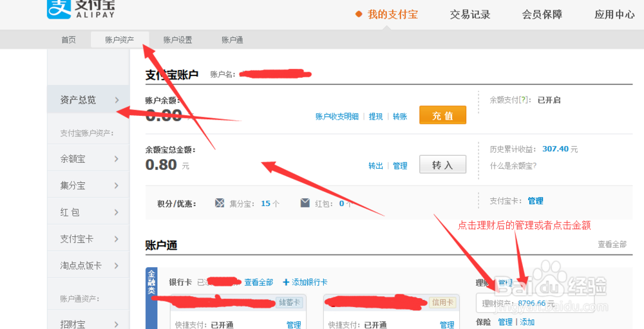Expand the chevron next to 招财宝

tap(117, 324)
